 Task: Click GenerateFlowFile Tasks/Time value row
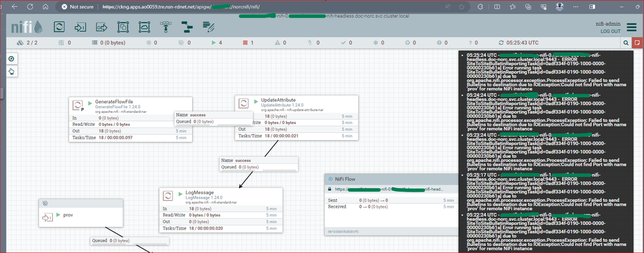click(x=130, y=137)
